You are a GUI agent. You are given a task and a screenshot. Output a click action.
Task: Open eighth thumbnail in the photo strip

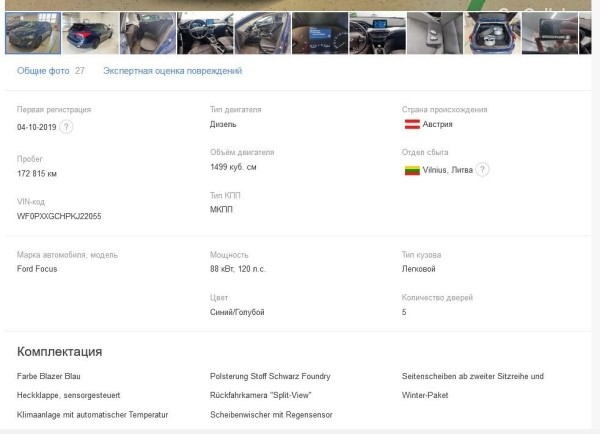click(435, 32)
